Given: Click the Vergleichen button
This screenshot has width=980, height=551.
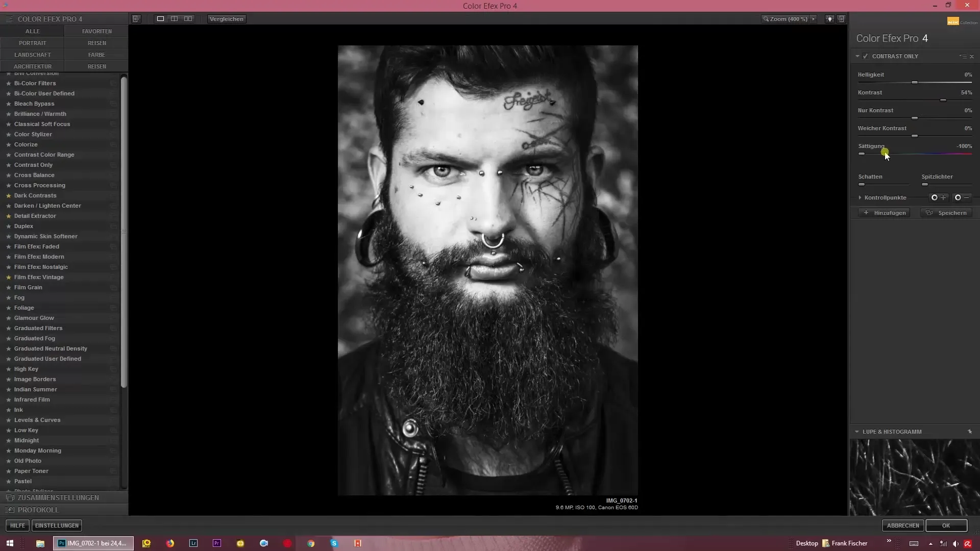Looking at the screenshot, I should (x=227, y=19).
